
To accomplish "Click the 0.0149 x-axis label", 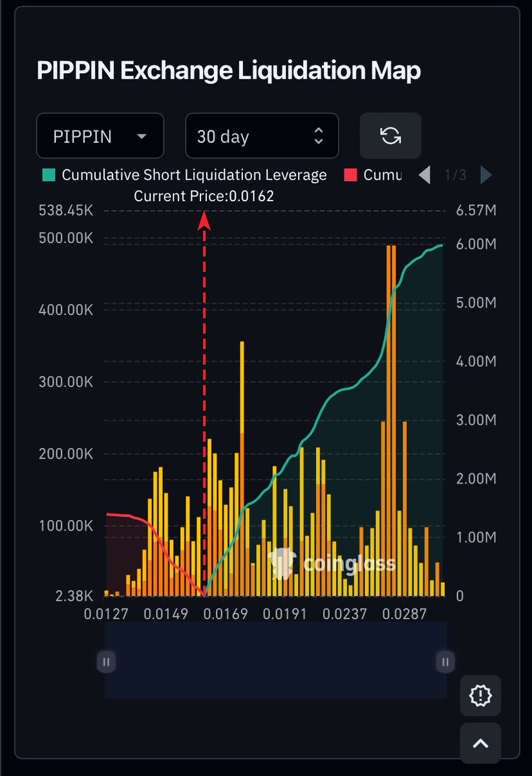I will [x=166, y=614].
